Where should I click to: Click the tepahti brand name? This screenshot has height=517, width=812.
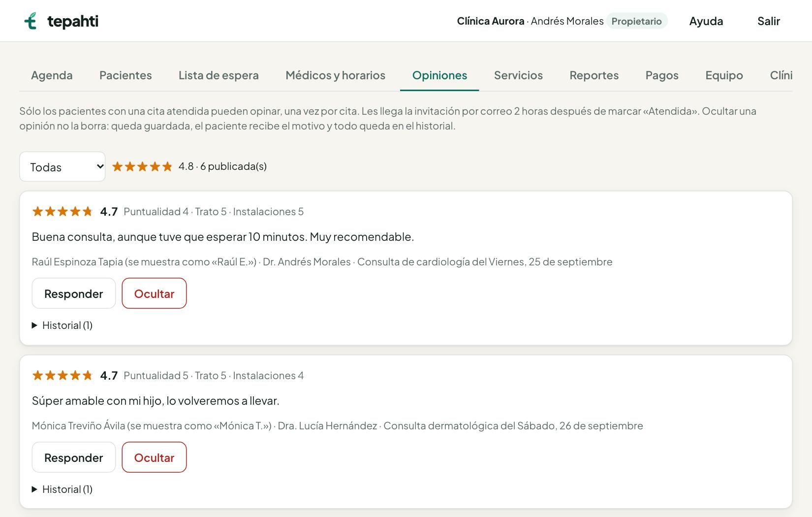[73, 21]
